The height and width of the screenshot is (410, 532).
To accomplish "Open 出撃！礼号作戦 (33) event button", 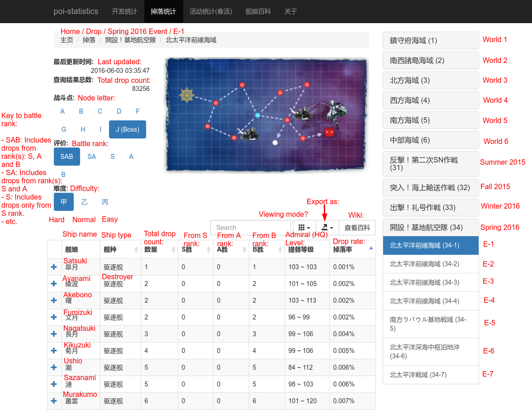I will 431,207.
